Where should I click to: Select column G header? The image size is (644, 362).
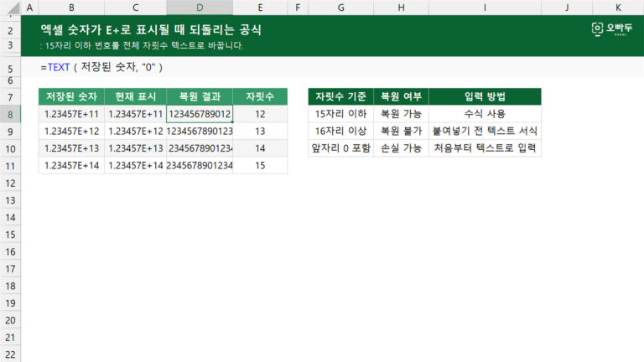(x=341, y=8)
